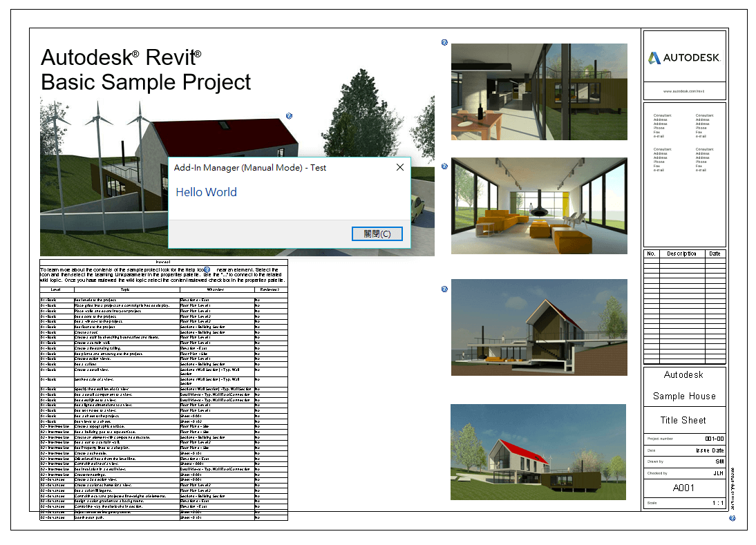Click help icon beside living room rendering
Screen dimensions: 756x545
tap(444, 166)
